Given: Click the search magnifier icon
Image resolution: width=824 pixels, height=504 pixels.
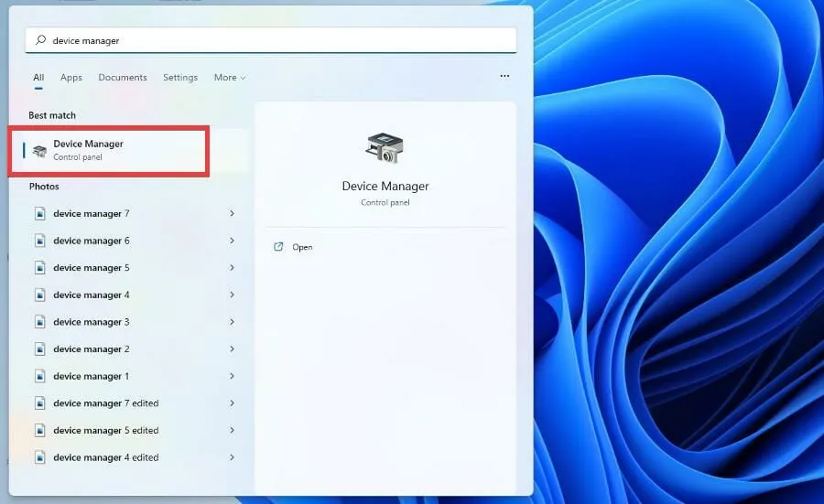Looking at the screenshot, I should coord(40,40).
